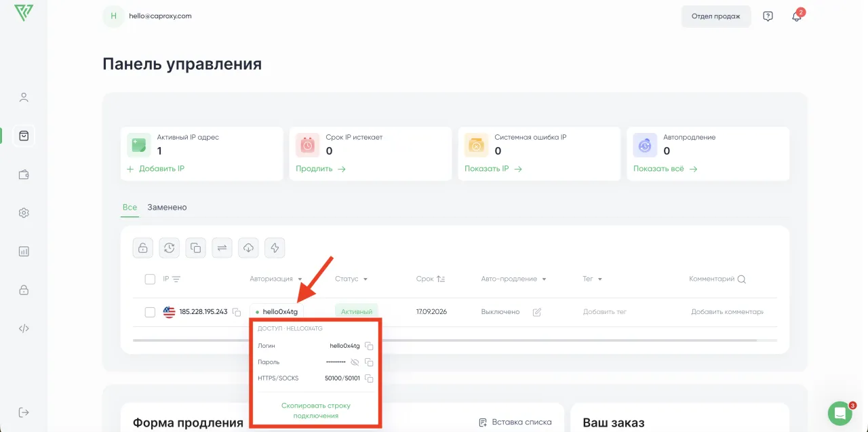Viewport: 868px width, 432px height.
Task: Open the Статус column filter dropdown
Action: pyautogui.click(x=365, y=279)
